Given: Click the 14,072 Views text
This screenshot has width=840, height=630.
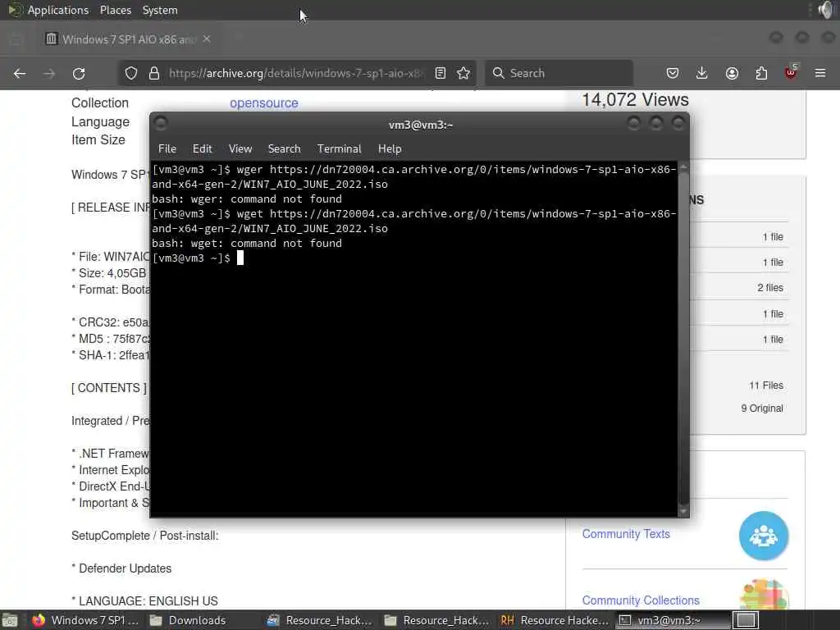Looking at the screenshot, I should [x=636, y=99].
